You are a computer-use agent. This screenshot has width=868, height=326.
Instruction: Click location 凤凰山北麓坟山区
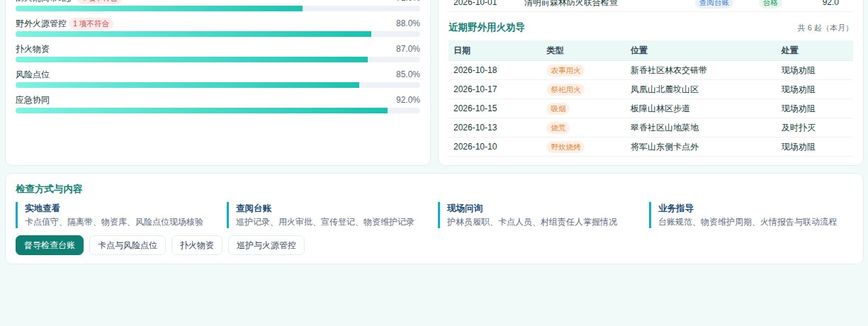(x=665, y=89)
